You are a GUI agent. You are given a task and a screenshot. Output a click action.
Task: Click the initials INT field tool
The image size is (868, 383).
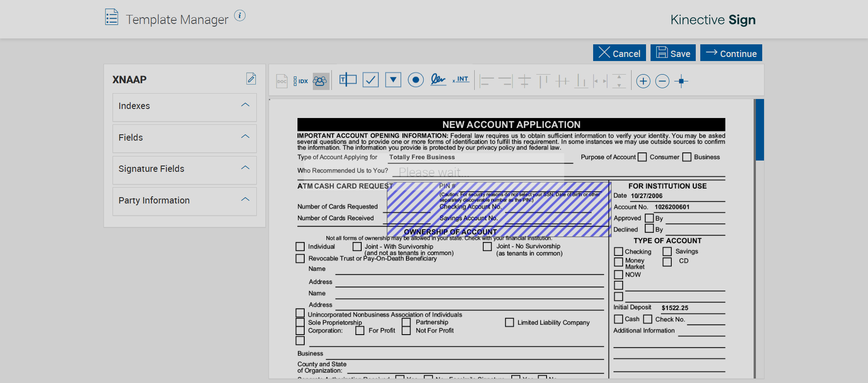click(461, 80)
